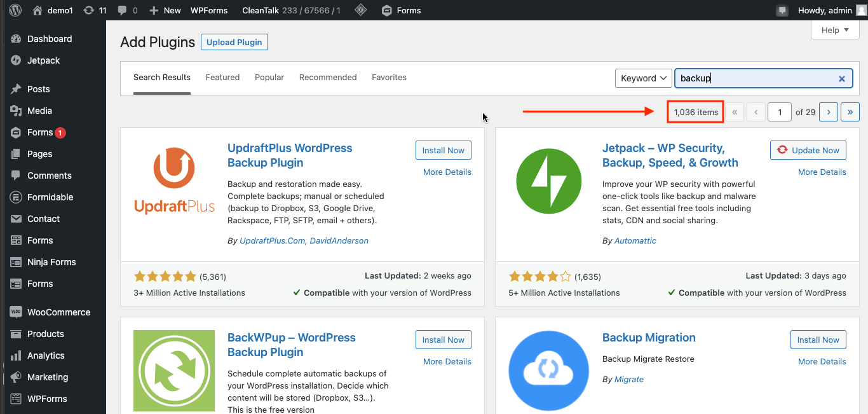Open the 11 pending updates icon

(x=88, y=10)
